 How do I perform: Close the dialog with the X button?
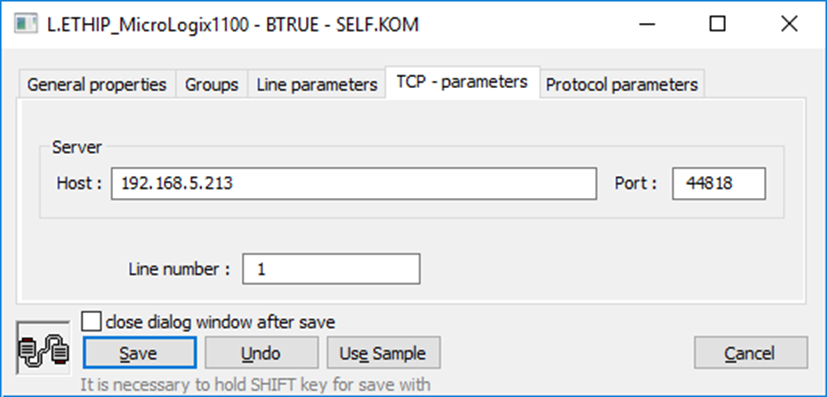point(789,24)
